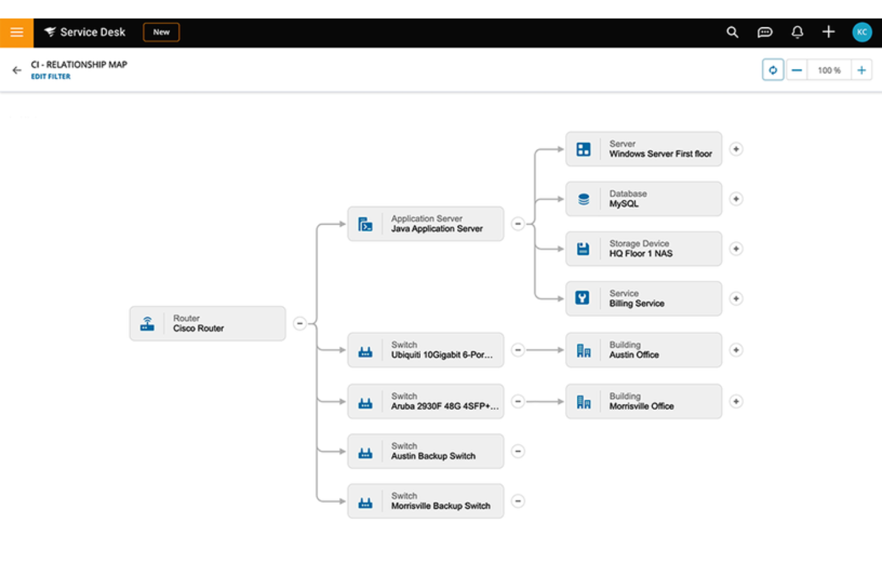This screenshot has width=882, height=588.
Task: Open the hamburger navigation menu
Action: (x=17, y=32)
